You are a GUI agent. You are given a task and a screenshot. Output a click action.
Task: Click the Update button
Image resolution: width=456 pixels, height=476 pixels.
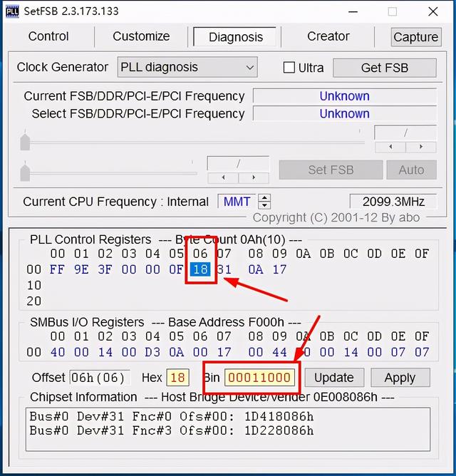coord(334,378)
